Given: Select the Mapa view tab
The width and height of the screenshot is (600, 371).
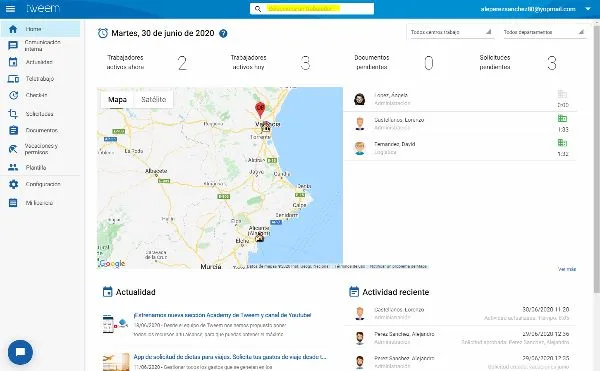Looking at the screenshot, I should click(117, 99).
